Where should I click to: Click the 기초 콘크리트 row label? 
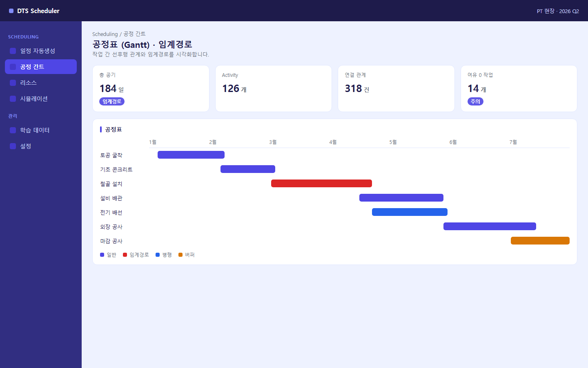click(x=116, y=170)
